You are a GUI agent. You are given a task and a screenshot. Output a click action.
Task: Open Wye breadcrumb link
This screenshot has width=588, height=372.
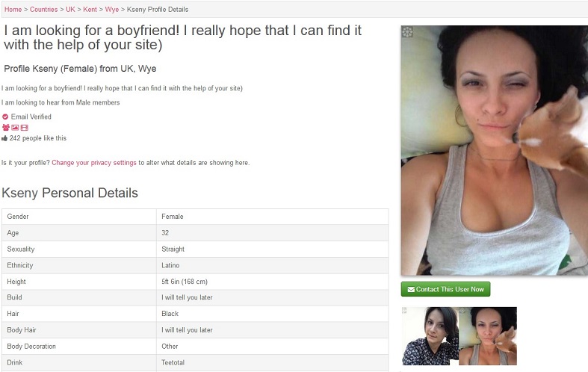point(112,10)
